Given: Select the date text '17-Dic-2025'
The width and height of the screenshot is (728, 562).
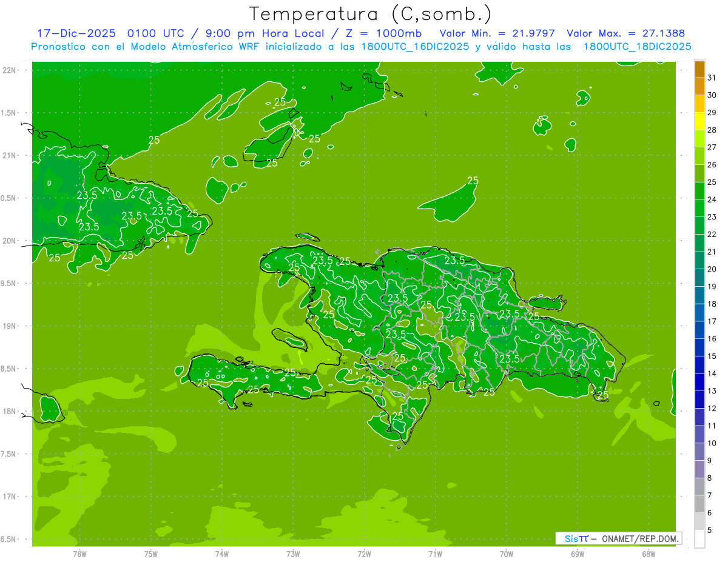Looking at the screenshot, I should tap(76, 33).
